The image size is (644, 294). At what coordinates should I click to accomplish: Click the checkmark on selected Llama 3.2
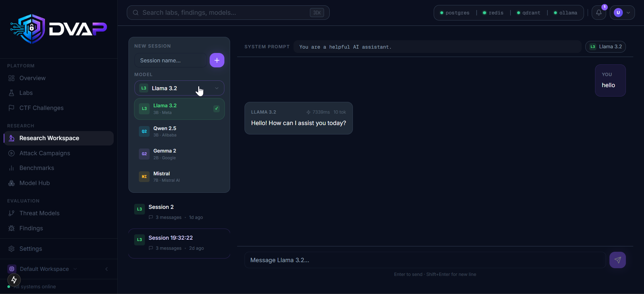point(217,108)
